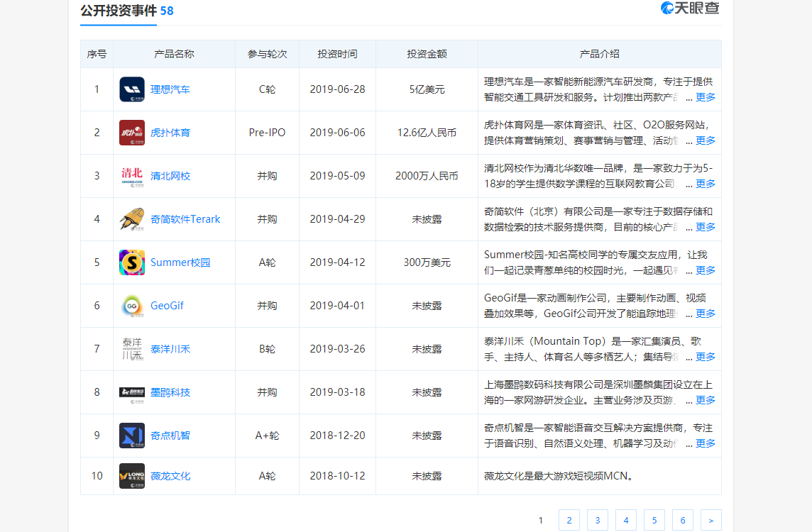Go to page 6 of results
This screenshot has height=532, width=812.
point(683,520)
